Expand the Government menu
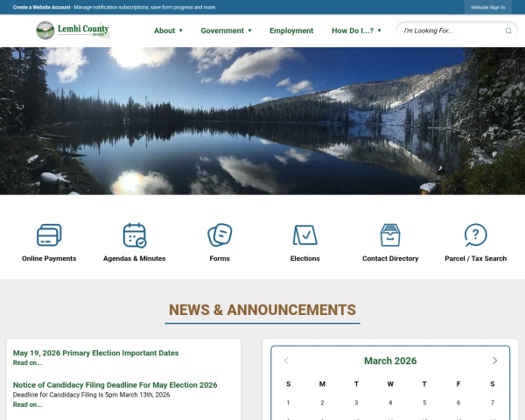The width and height of the screenshot is (525, 420). 226,31
